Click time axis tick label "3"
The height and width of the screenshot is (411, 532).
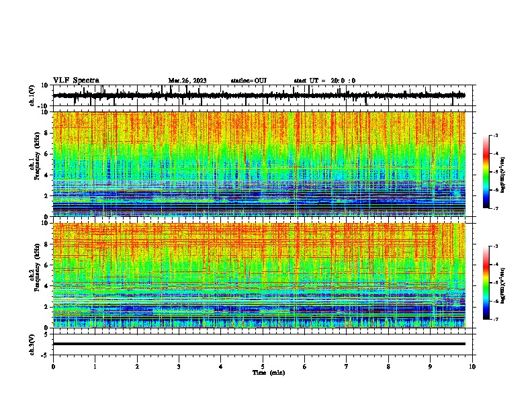(x=179, y=367)
